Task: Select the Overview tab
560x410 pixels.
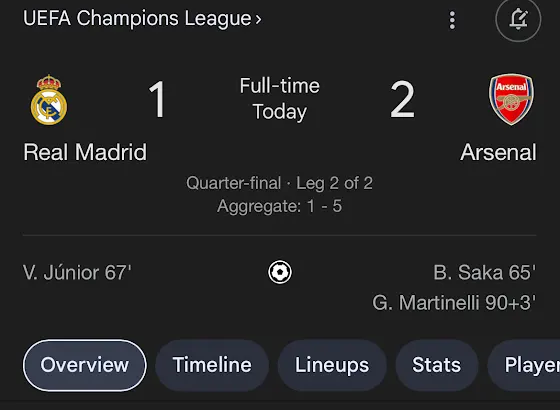Action: (85, 365)
